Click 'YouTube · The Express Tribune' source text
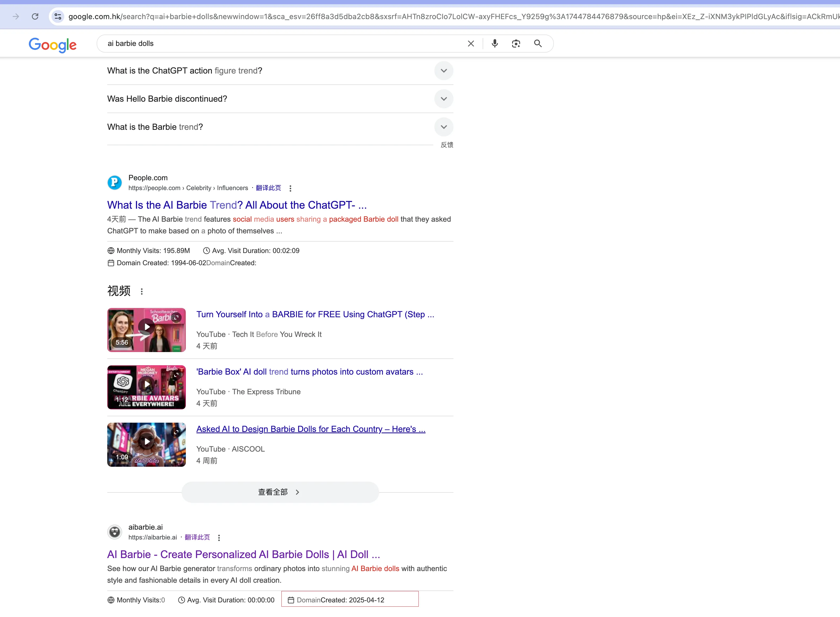840x617 pixels. tap(248, 392)
